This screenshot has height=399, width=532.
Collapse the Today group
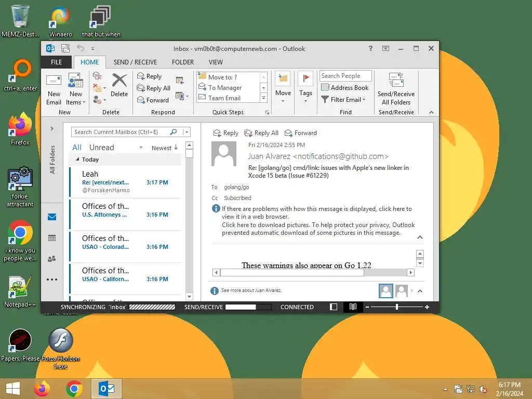[x=77, y=159]
